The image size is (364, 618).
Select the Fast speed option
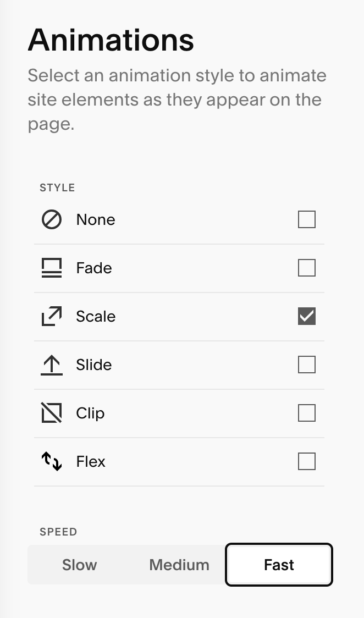pyautogui.click(x=279, y=565)
